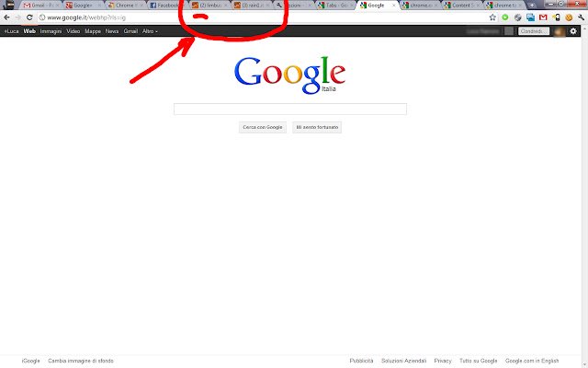Image resolution: width=588 pixels, height=368 pixels.
Task: Open Soluzioni Aziendali footer link
Action: [404, 361]
